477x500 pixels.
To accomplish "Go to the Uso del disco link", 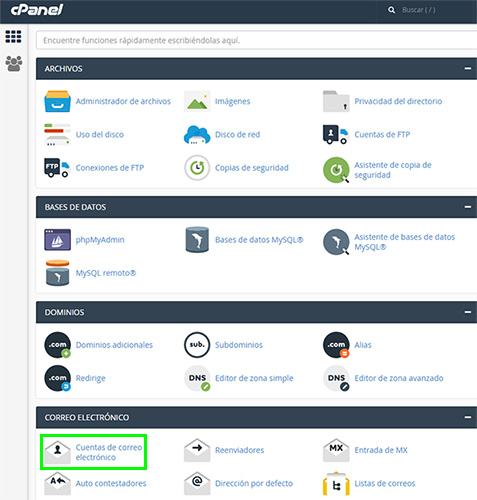I will (x=99, y=135).
